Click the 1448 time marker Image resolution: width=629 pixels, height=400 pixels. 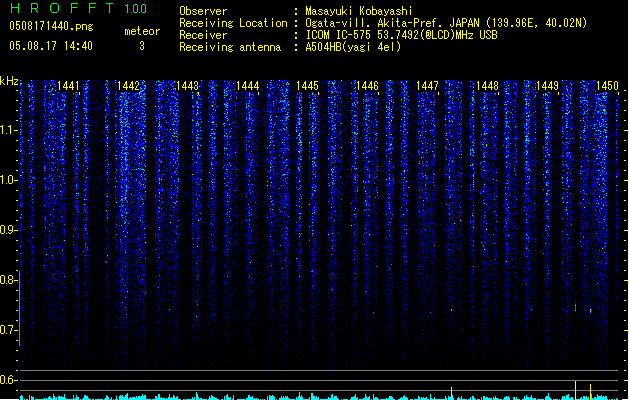(x=487, y=86)
